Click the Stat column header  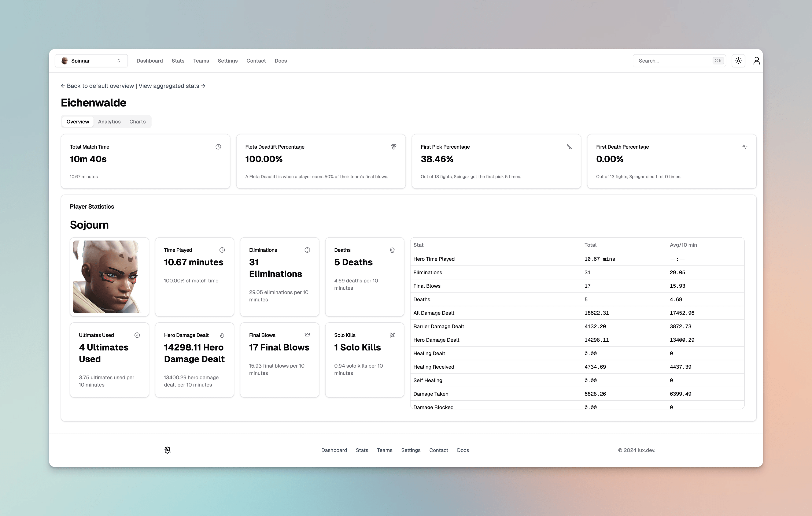[x=418, y=245]
